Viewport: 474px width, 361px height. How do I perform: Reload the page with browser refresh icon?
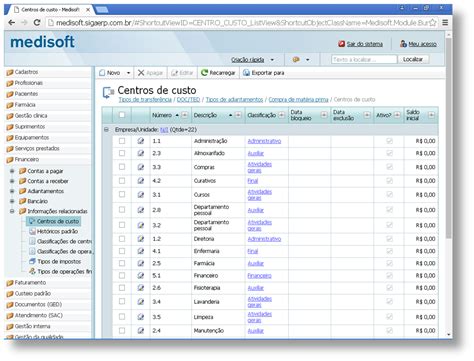click(x=37, y=23)
